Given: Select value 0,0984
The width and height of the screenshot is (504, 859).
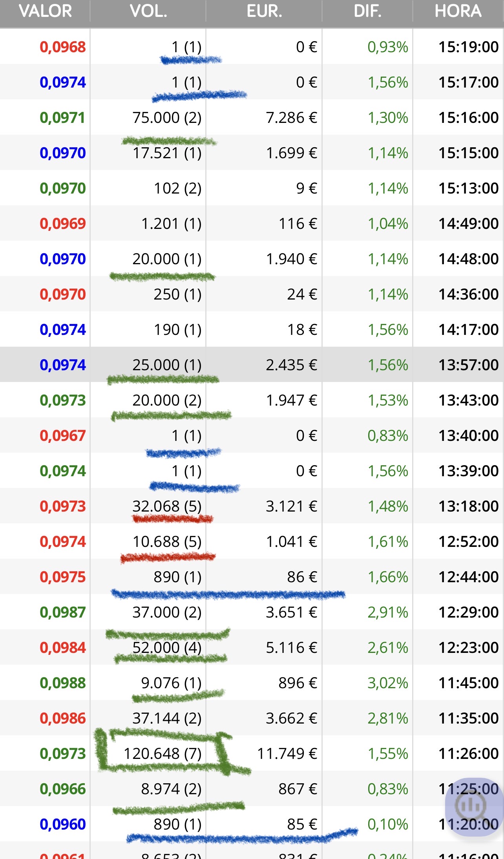Looking at the screenshot, I should (63, 648).
